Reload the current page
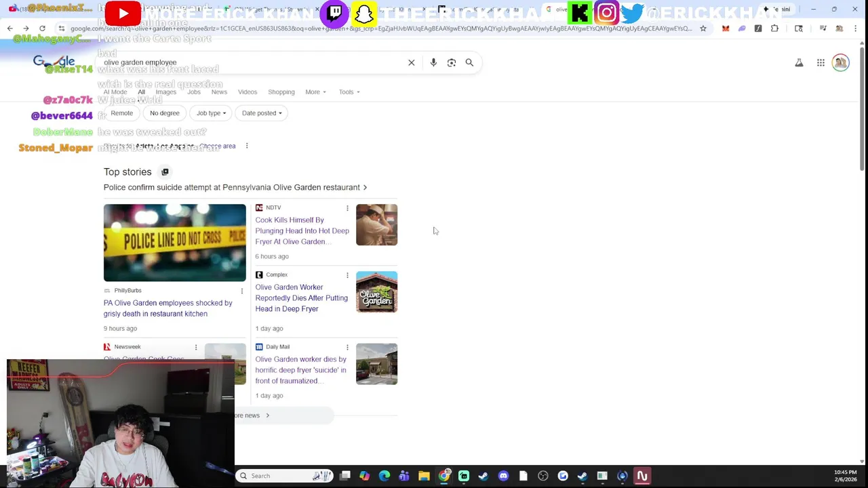This screenshot has height=488, width=868. pyautogui.click(x=42, y=28)
